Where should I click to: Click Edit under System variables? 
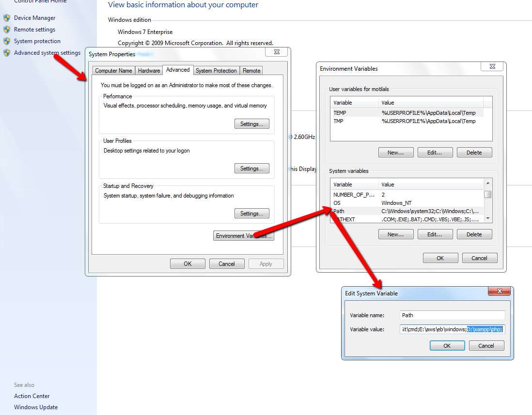[435, 234]
